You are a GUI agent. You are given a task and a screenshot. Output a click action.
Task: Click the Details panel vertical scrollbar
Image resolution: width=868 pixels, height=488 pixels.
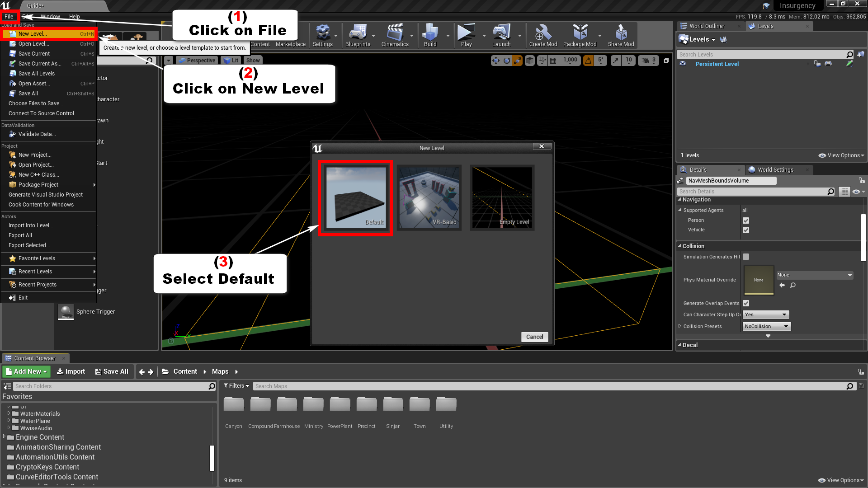tap(863, 238)
